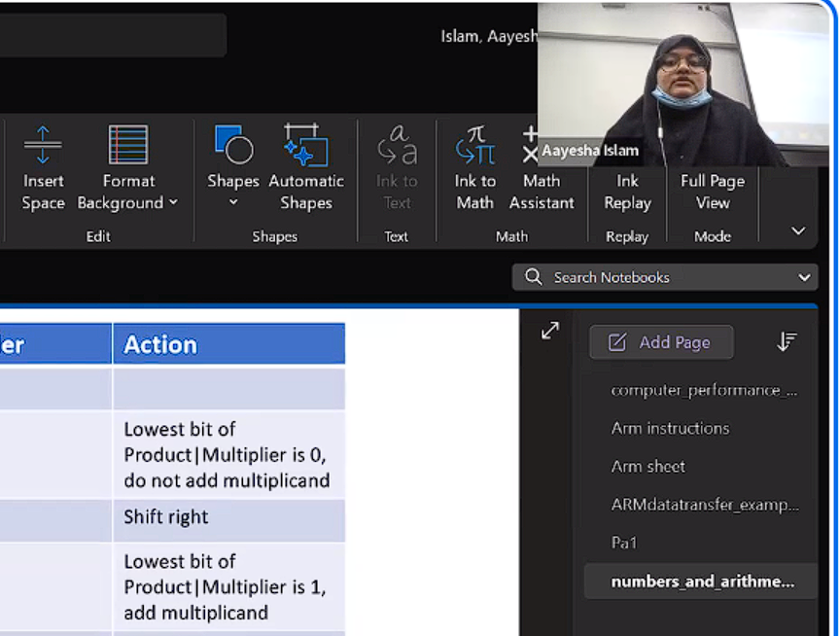This screenshot has height=636, width=840.
Task: Start Ink Replay
Action: click(627, 192)
